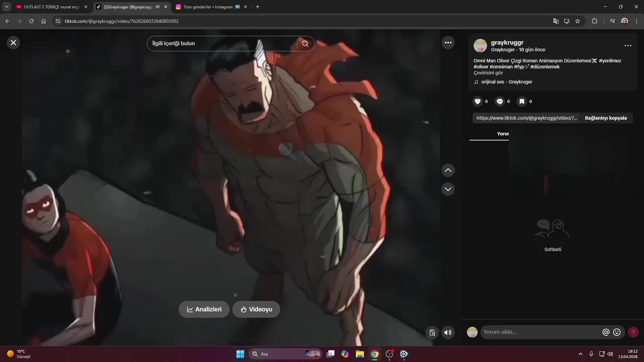The width and height of the screenshot is (644, 362).
Task: Open OBS Studio from taskbar
Action: click(x=389, y=354)
